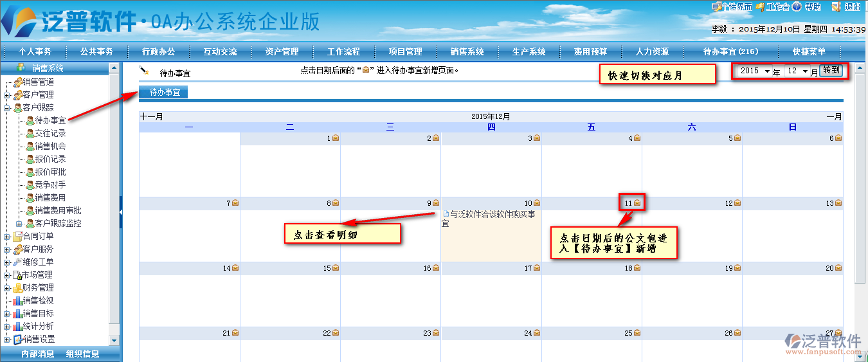Image resolution: width=868 pixels, height=362 pixels.
Task: Open the 快捷菜单 nav item
Action: [809, 51]
